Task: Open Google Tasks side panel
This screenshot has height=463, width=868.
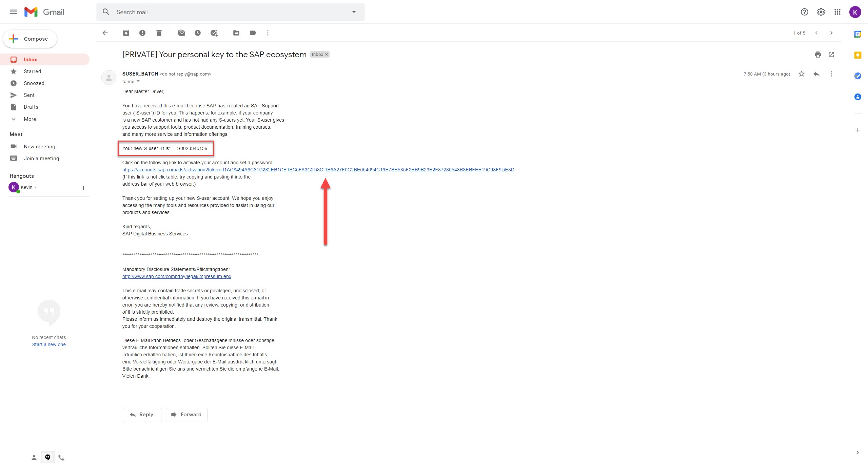Action: click(858, 76)
